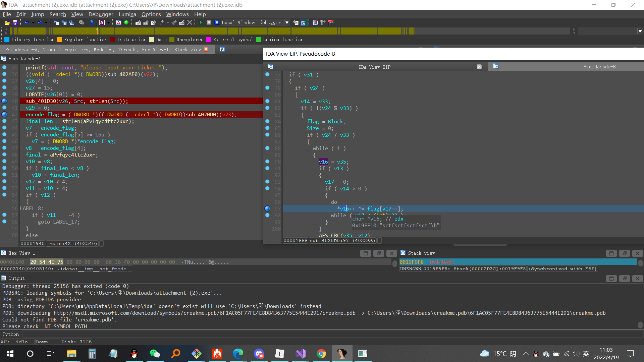Toggle breakpoint dot at line 57 if ( v11 == -4 )
Screen dimensions: 644x362
click(4, 215)
